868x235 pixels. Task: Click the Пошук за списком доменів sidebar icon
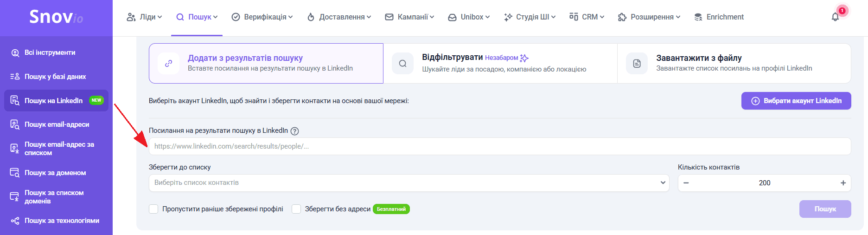tap(15, 197)
